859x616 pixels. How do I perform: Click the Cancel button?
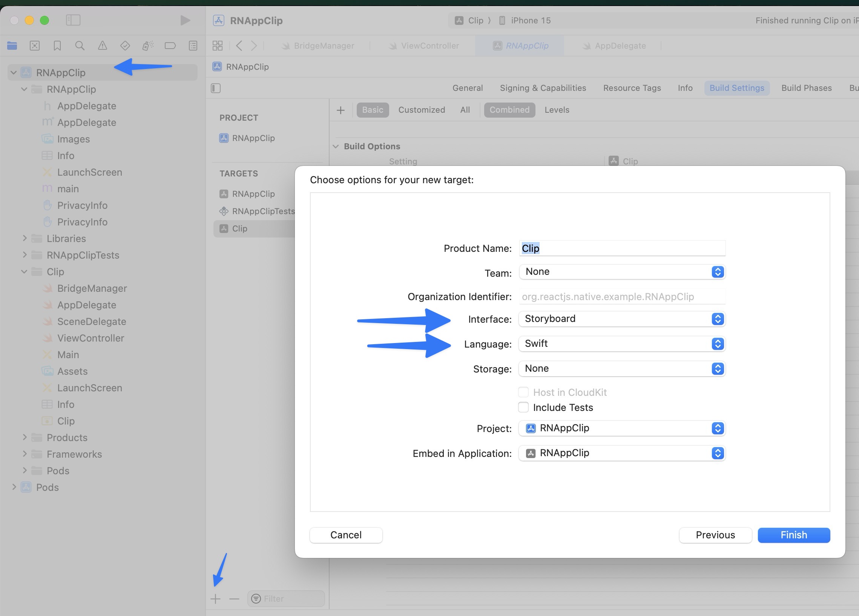(x=346, y=535)
